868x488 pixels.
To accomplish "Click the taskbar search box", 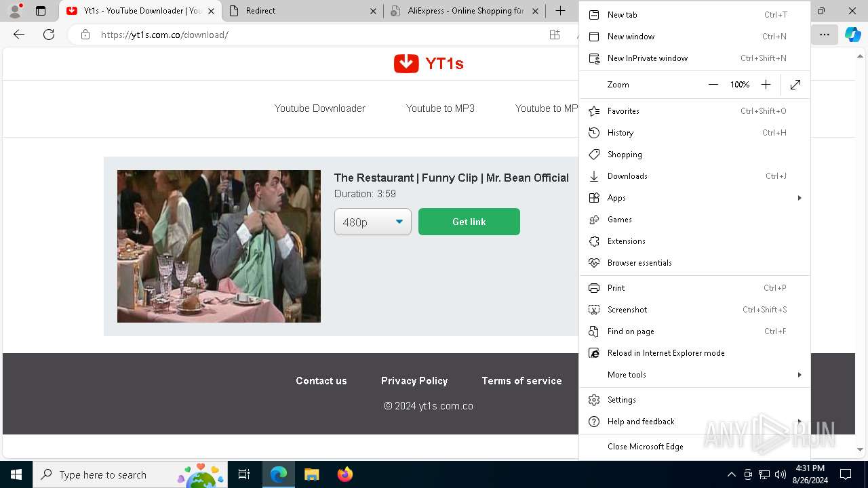I will coord(131,474).
